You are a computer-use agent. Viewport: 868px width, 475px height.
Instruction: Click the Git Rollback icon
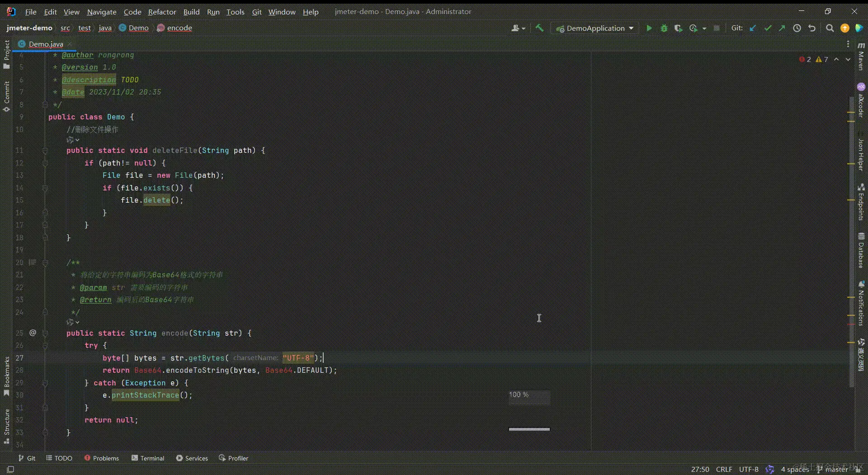click(x=812, y=28)
